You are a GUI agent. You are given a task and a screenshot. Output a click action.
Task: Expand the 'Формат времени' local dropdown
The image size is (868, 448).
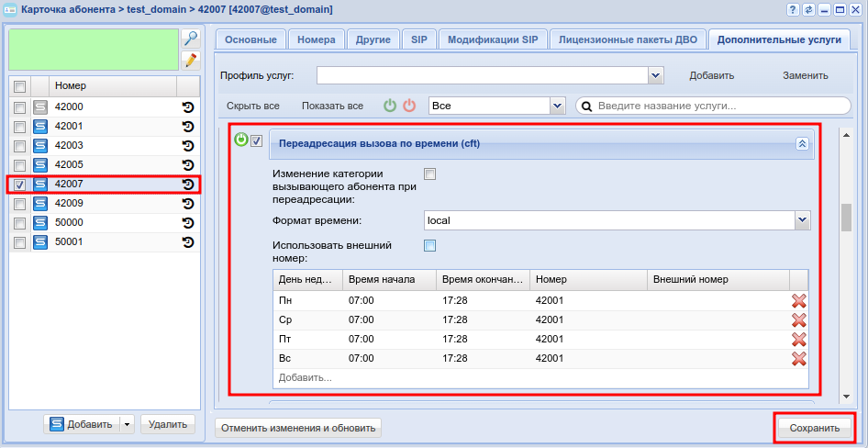(x=802, y=220)
